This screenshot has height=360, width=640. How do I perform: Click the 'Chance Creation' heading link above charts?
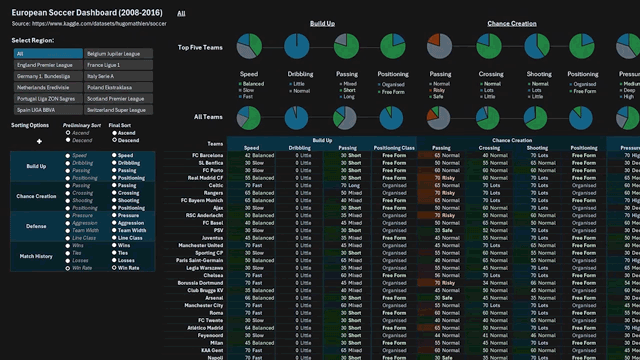pos(512,24)
